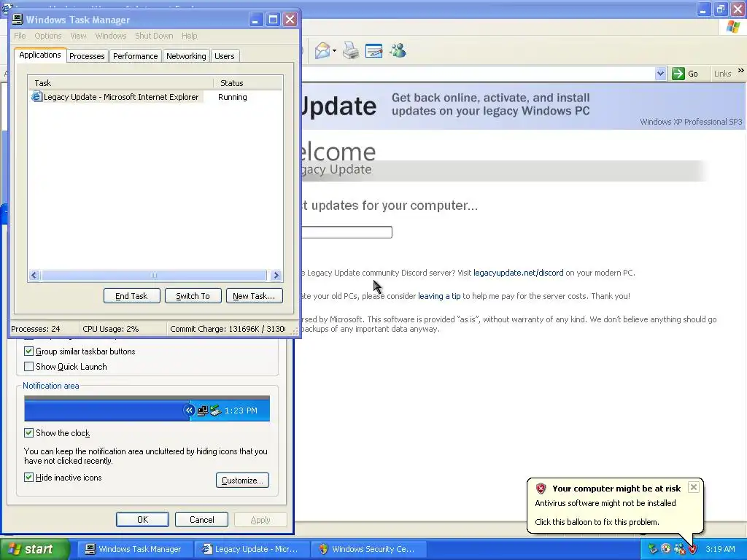Click the horizontal scrollbar thumb in task list
This screenshot has height=560, width=747.
[154, 275]
